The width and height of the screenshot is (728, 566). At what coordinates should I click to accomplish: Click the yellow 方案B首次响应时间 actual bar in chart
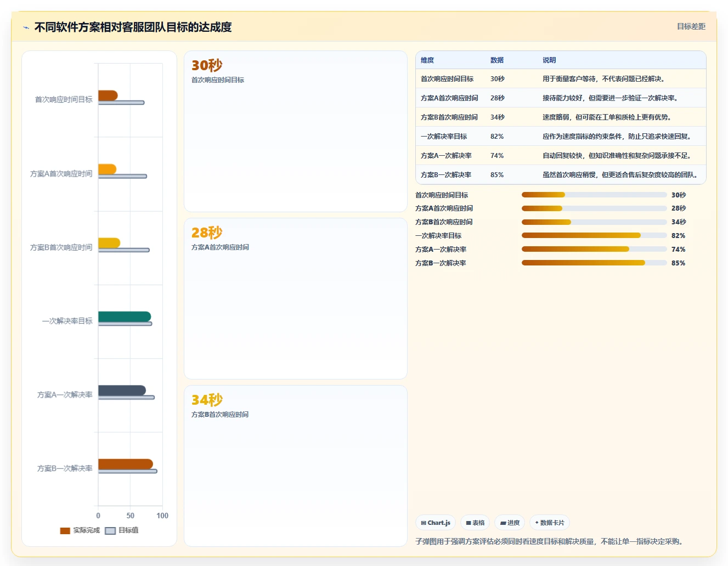[x=109, y=243]
